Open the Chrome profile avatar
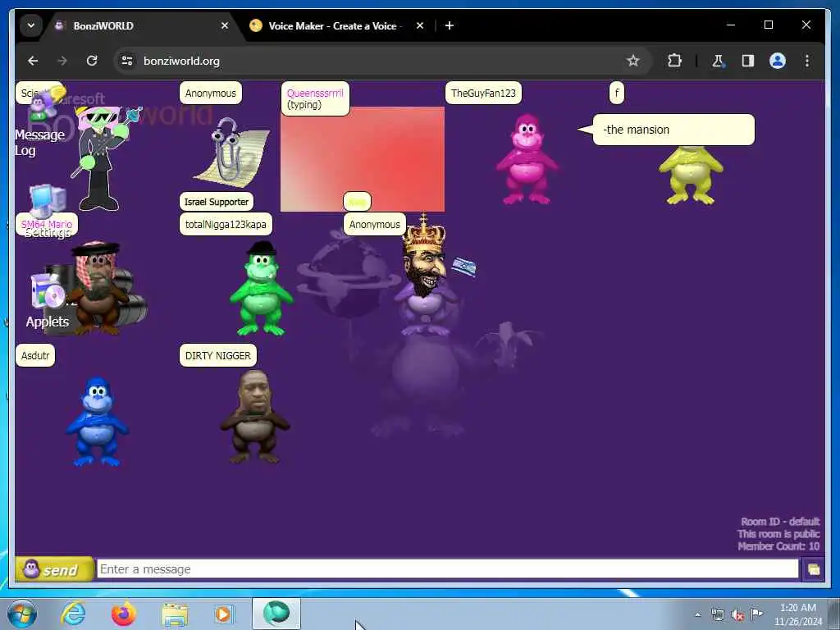 tap(778, 61)
